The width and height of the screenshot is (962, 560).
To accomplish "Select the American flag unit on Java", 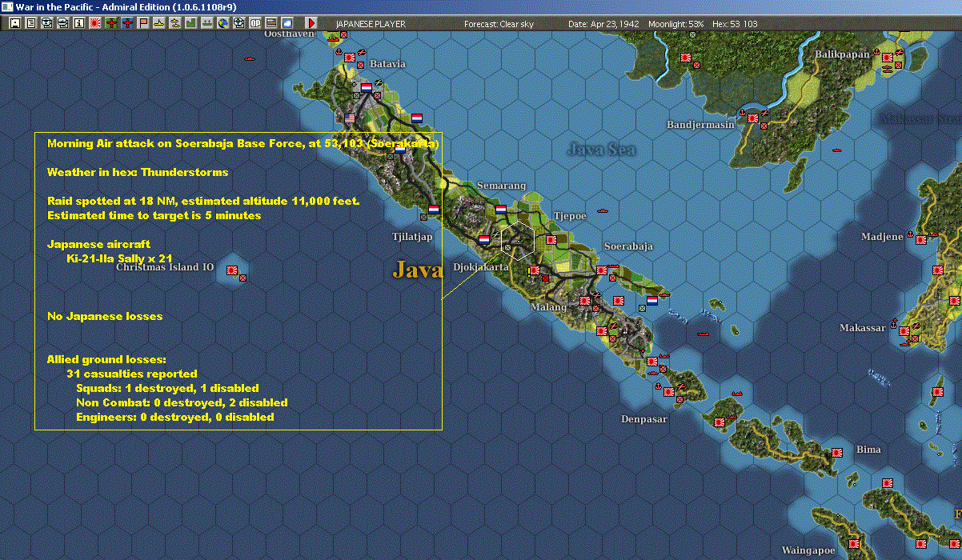I will 350,118.
